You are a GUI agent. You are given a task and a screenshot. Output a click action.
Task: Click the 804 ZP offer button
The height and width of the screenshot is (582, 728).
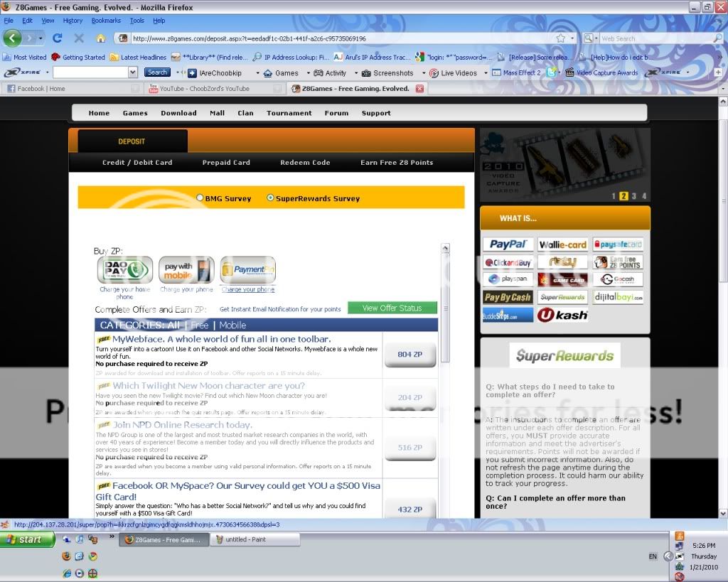409,354
